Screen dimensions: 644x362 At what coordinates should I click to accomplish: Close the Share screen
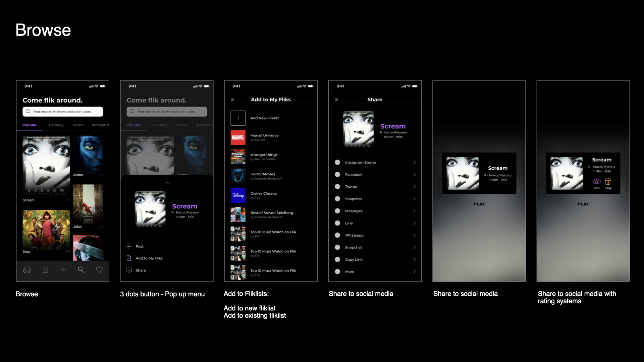pos(336,100)
